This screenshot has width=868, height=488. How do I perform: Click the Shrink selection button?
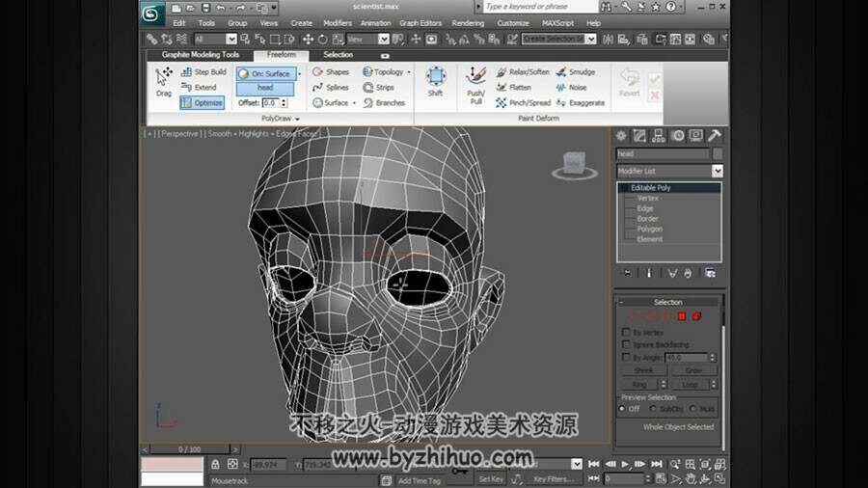644,370
